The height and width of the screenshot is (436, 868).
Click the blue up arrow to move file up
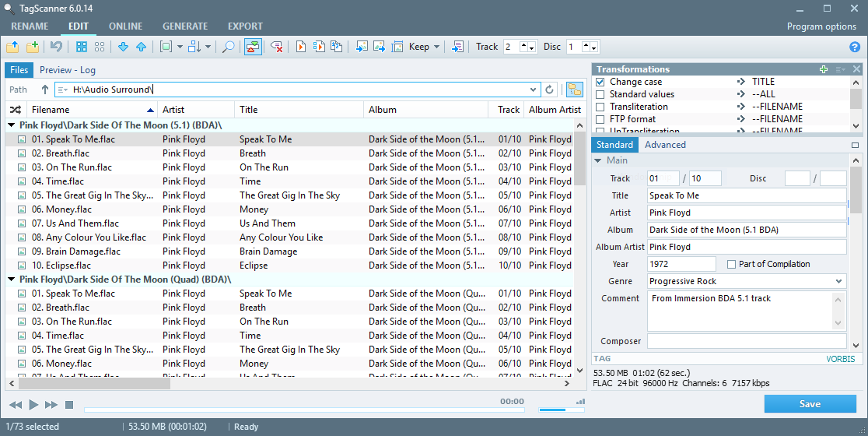(141, 47)
